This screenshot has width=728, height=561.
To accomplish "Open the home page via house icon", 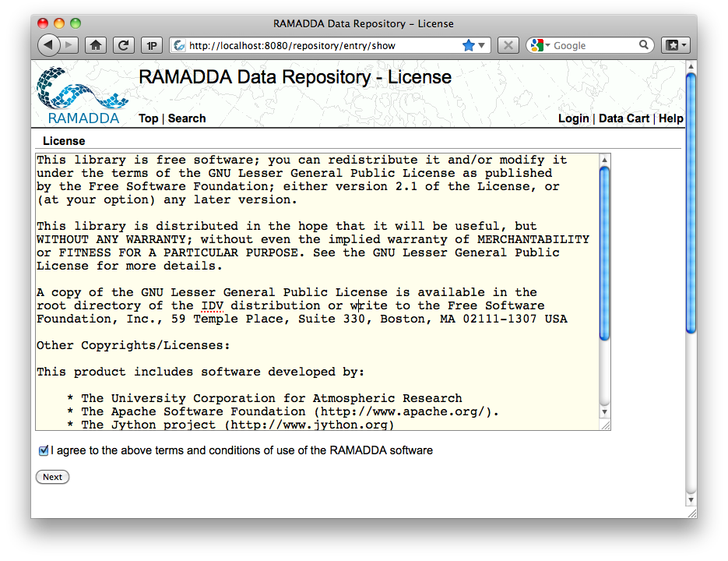I will point(96,45).
